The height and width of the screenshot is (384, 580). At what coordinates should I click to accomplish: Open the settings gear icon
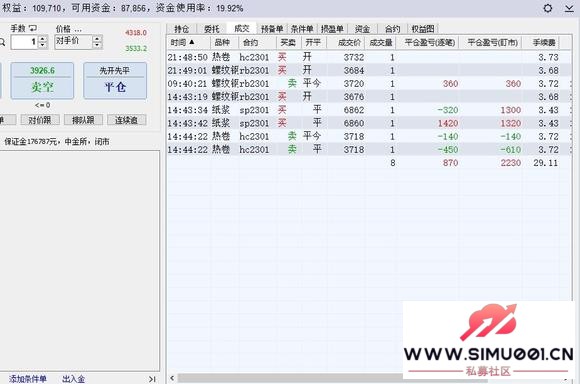click(x=547, y=8)
